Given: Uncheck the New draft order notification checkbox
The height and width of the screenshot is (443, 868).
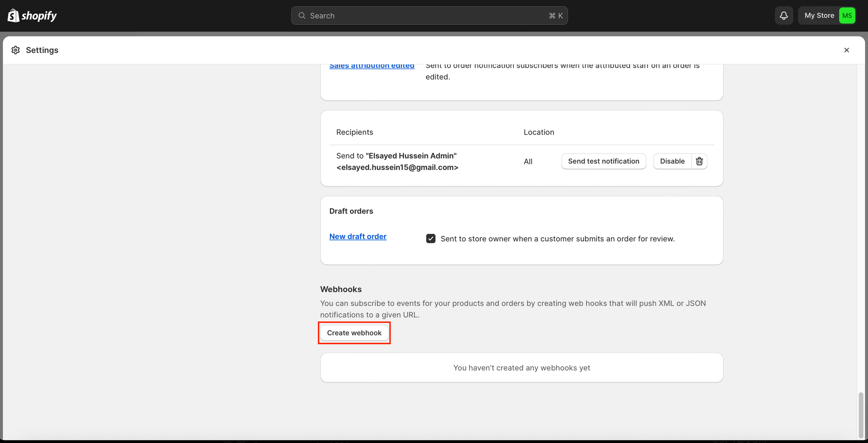Looking at the screenshot, I should click(431, 239).
